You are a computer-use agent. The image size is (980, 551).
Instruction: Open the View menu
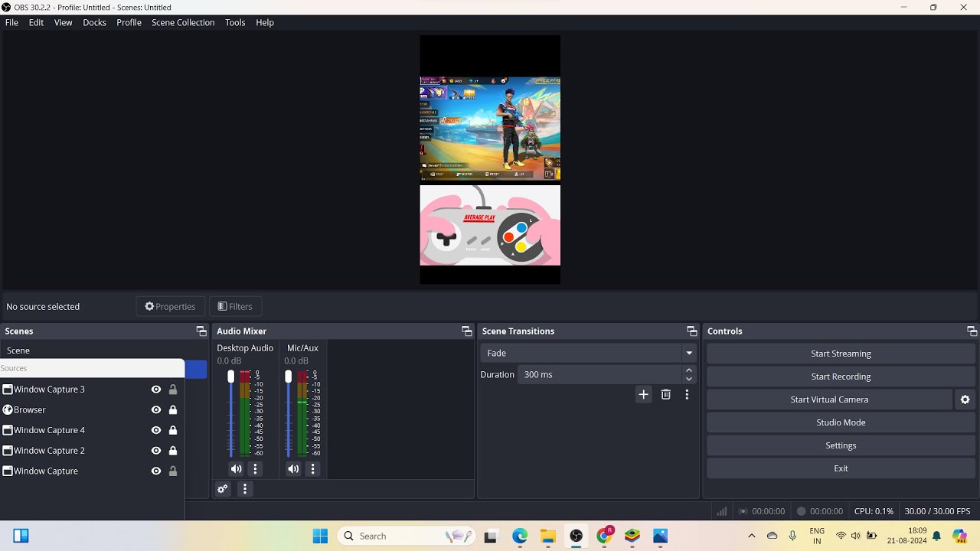(x=63, y=23)
